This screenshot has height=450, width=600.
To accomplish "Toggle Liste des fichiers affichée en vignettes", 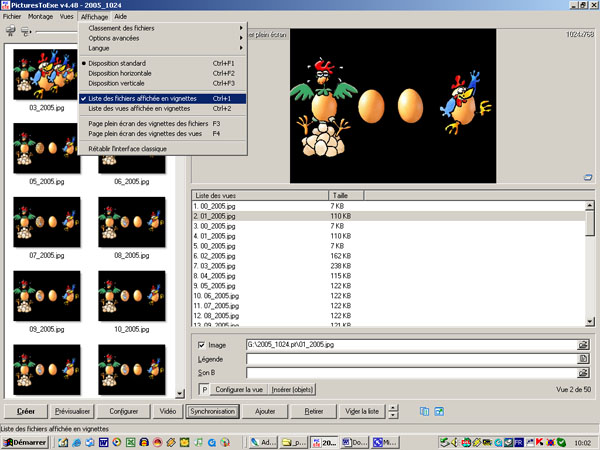I will point(162,98).
